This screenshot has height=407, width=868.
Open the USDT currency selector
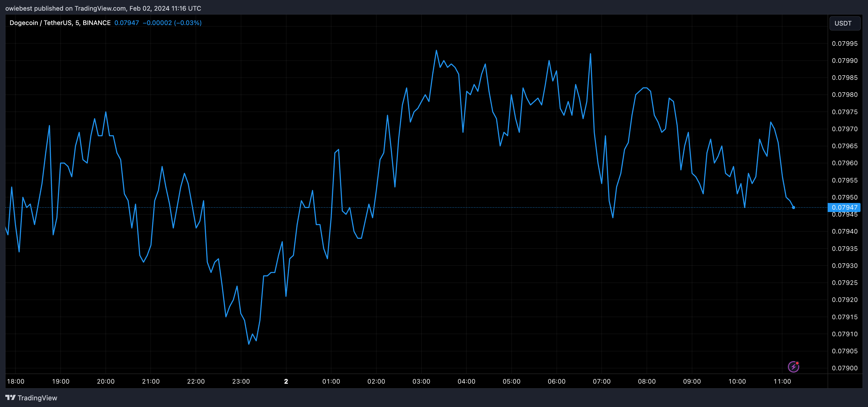(x=845, y=23)
